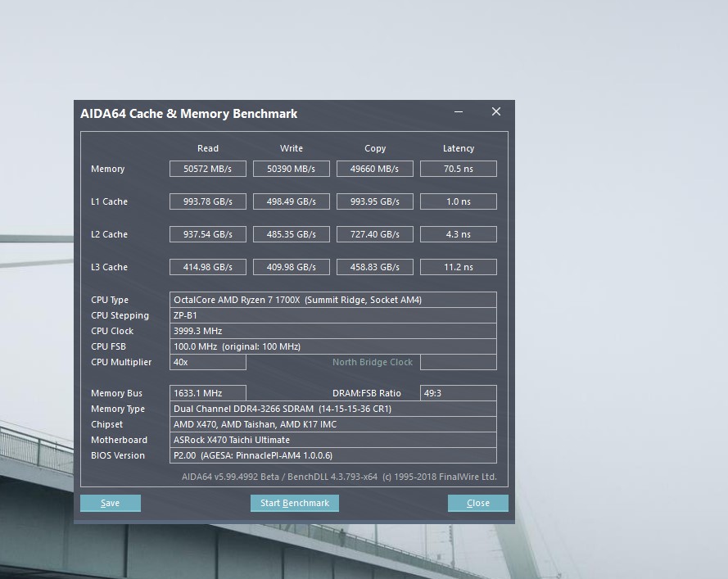Viewport: 728px width, 579px height.
Task: Select Memory Copy value 49660 MB/s
Action: click(375, 169)
